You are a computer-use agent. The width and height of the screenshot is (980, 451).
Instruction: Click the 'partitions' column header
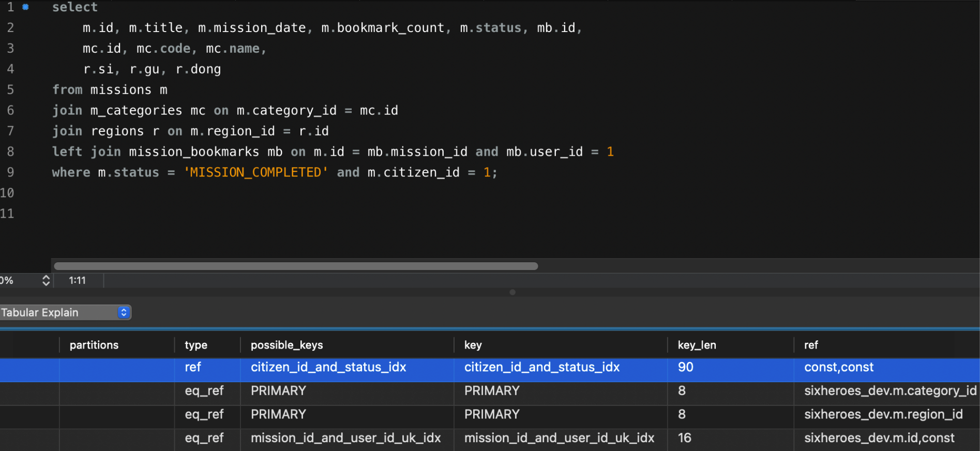pos(94,345)
